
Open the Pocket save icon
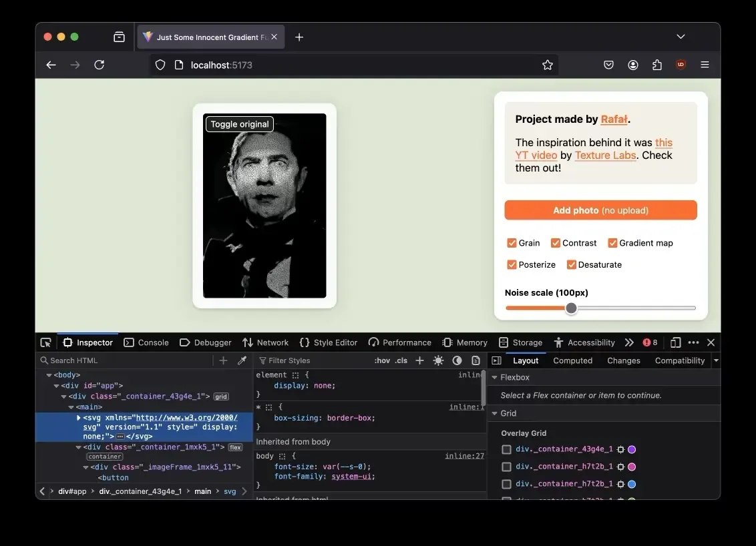coord(608,65)
